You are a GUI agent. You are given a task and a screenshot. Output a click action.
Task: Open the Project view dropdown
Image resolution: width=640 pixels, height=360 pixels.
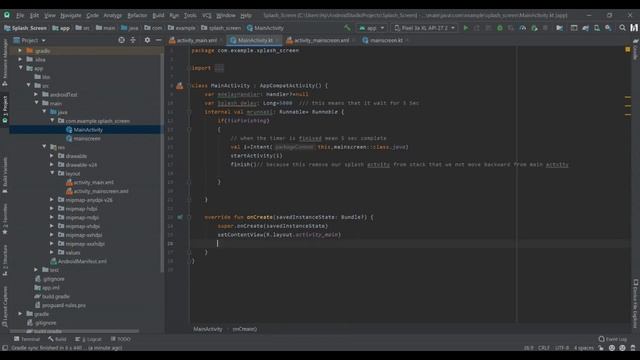point(29,40)
